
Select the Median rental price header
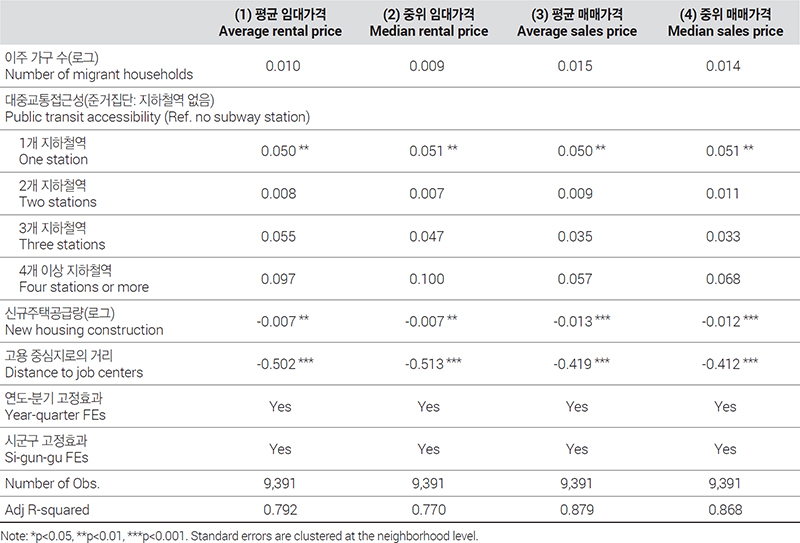coord(429,22)
